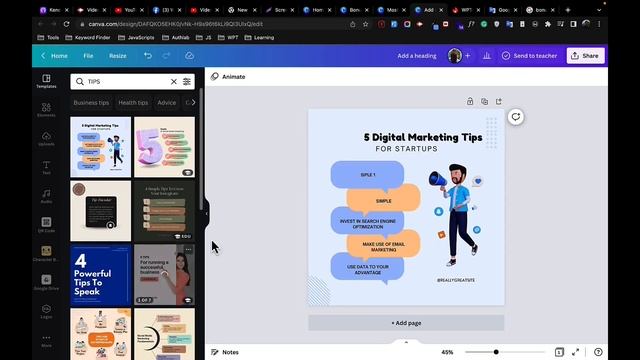640x360 pixels.
Task: Open the Text sidebar panel
Action: pos(46,167)
